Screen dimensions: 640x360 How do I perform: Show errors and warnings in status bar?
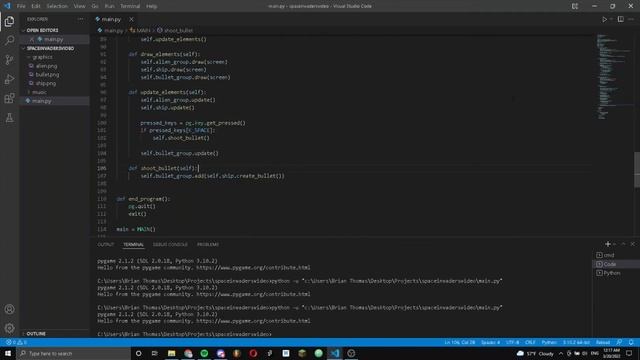[x=16, y=342]
